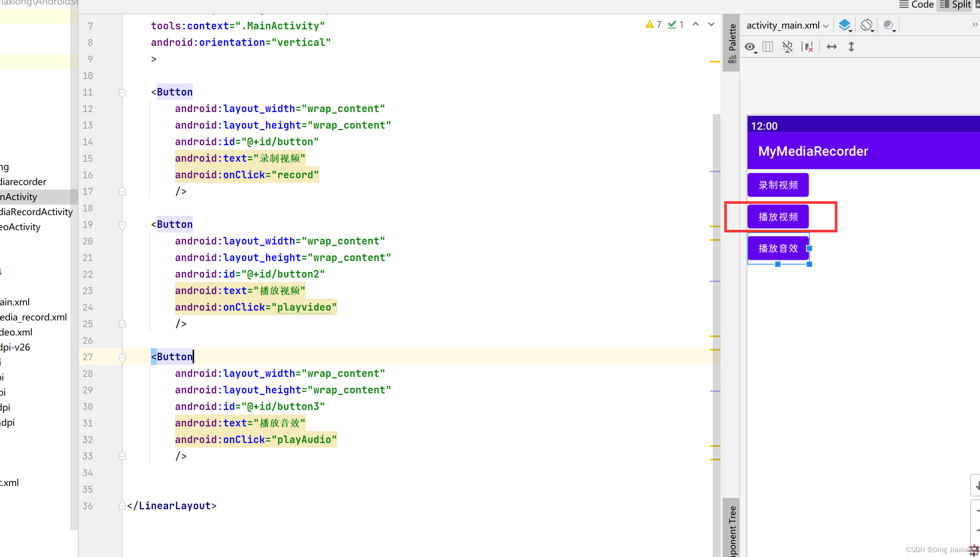Open MediaRecordActivity in project tree

(x=36, y=212)
